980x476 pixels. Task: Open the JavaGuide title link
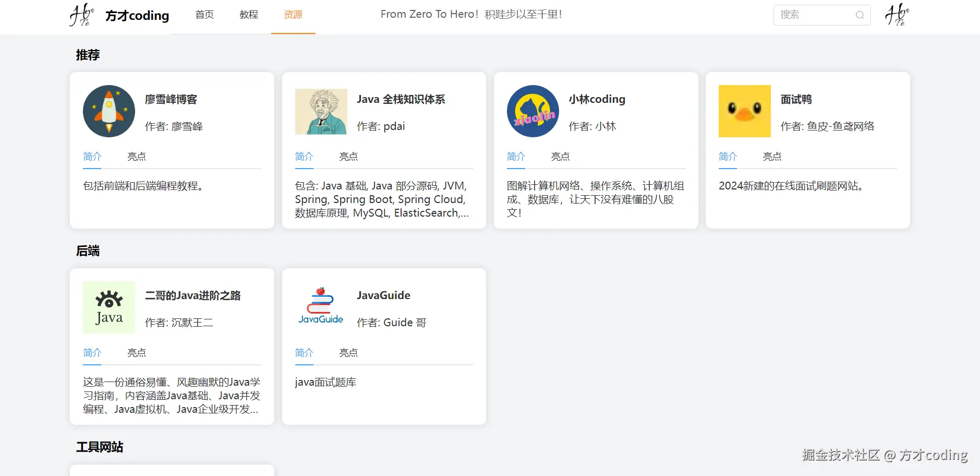coord(384,295)
